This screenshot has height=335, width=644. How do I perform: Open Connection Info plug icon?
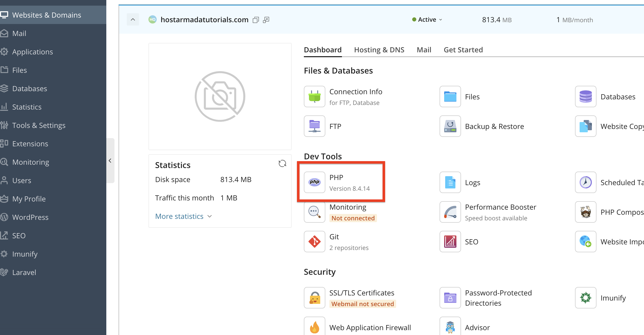(x=314, y=97)
